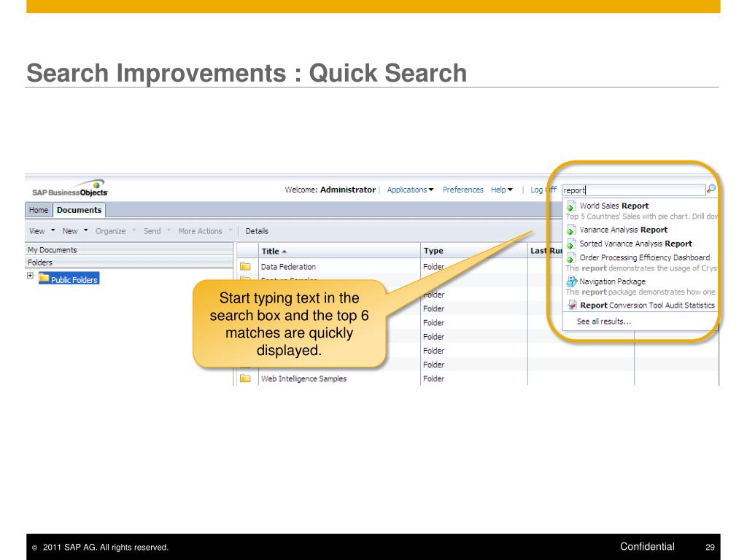Click the Sorted Variance Analysis Report icon
The height and width of the screenshot is (560, 747).
coord(571,244)
